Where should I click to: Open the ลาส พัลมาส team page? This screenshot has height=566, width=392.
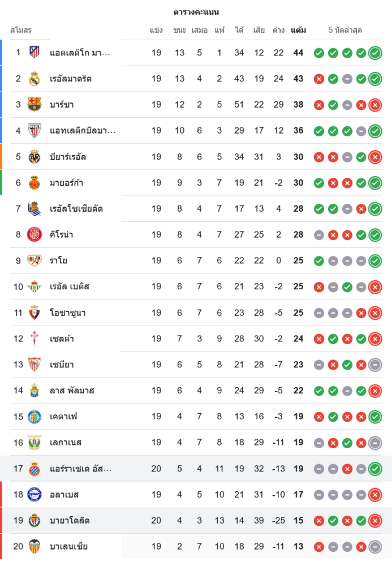click(72, 391)
